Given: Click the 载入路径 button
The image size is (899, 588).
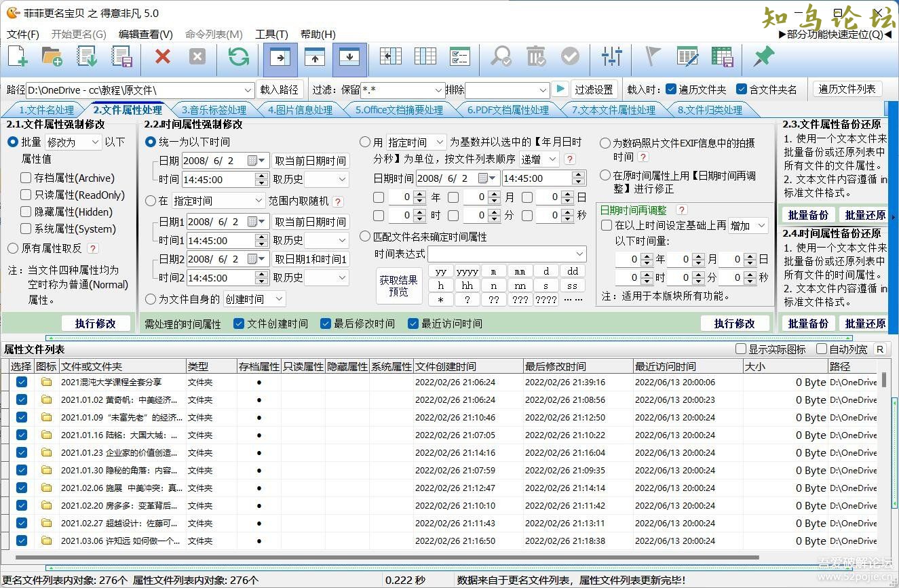Looking at the screenshot, I should click(x=279, y=90).
